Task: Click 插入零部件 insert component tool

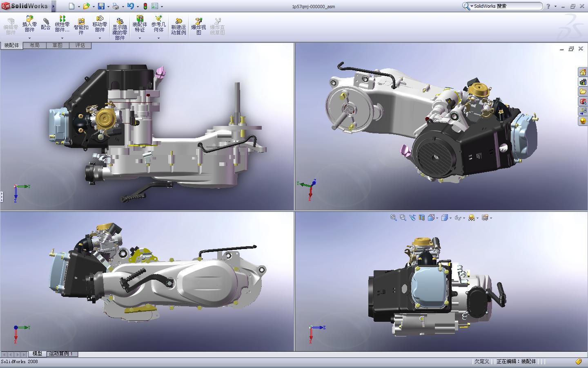Action: click(29, 25)
